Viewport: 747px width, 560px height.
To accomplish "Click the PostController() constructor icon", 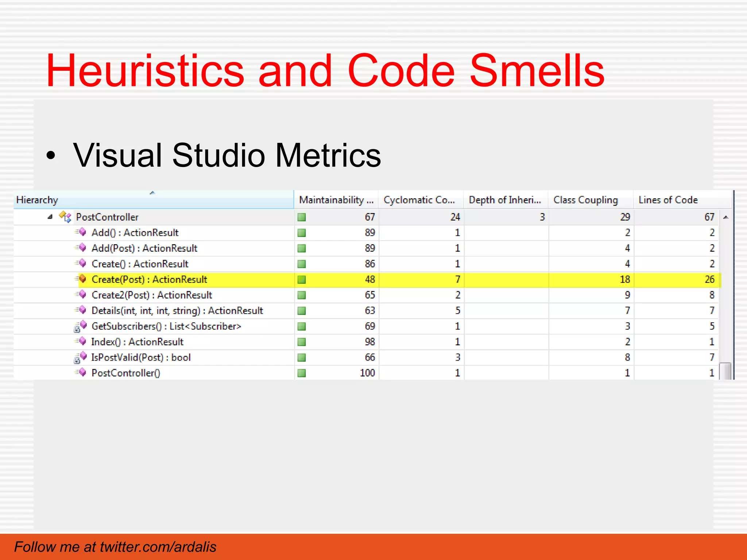I will (x=82, y=373).
